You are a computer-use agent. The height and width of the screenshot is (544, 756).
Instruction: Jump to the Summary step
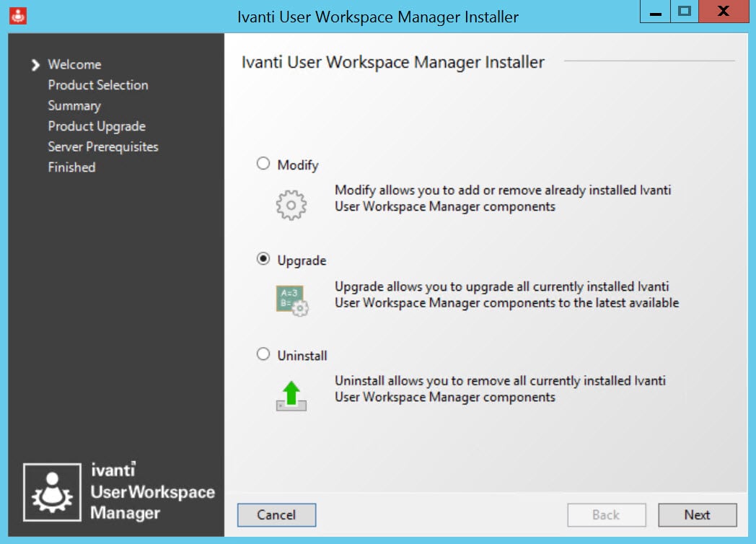tap(74, 105)
